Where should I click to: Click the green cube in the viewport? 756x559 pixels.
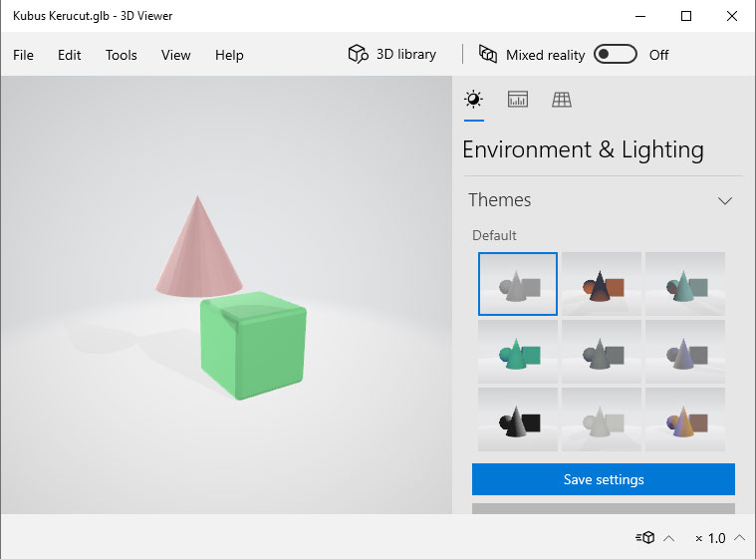[x=253, y=346]
